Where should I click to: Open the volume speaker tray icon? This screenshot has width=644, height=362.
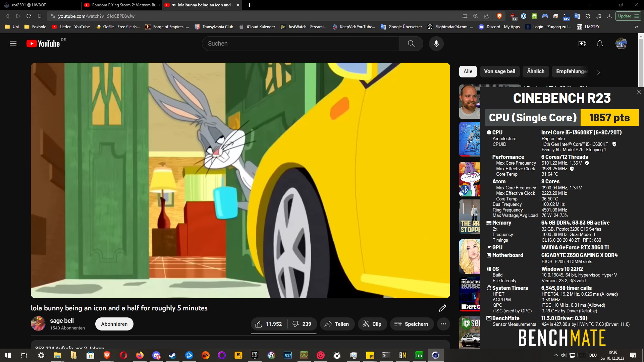pyautogui.click(x=564, y=355)
